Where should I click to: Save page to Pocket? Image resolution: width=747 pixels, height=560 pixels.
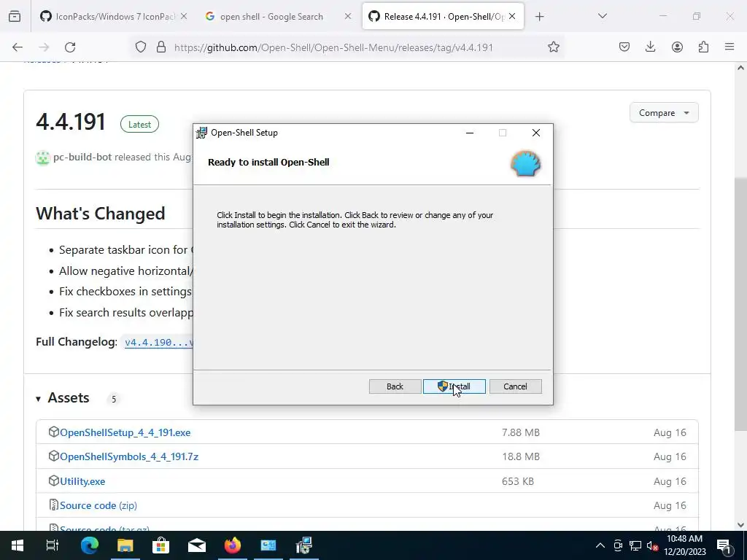pos(624,47)
